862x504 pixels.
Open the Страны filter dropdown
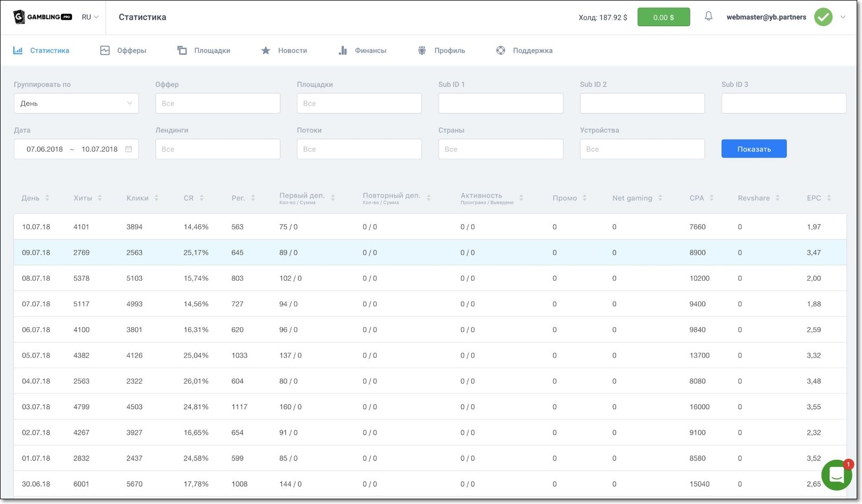click(x=501, y=149)
